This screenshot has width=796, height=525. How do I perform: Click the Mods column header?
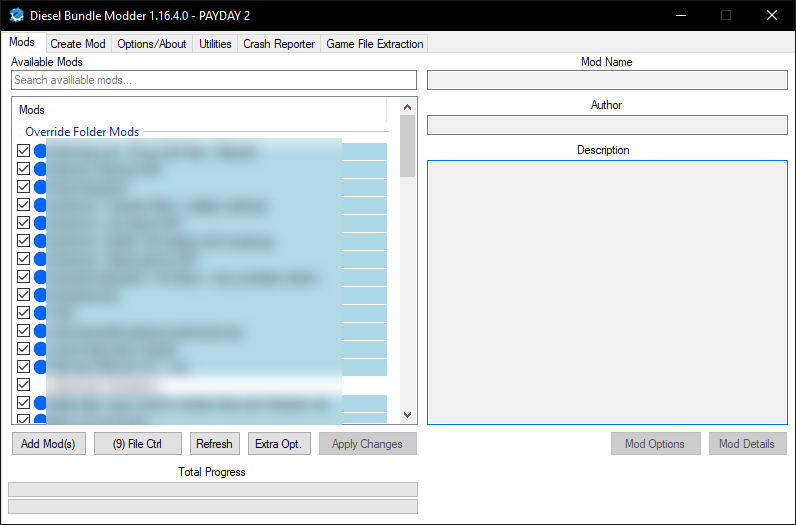pyautogui.click(x=202, y=110)
